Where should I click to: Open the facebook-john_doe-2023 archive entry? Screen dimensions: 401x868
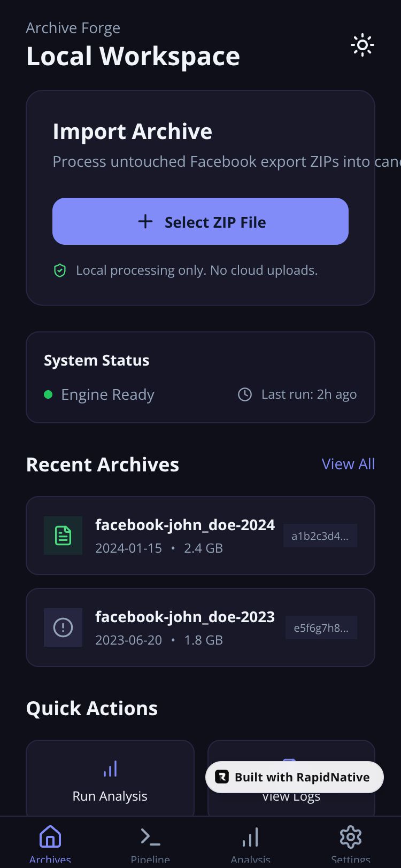pyautogui.click(x=200, y=627)
